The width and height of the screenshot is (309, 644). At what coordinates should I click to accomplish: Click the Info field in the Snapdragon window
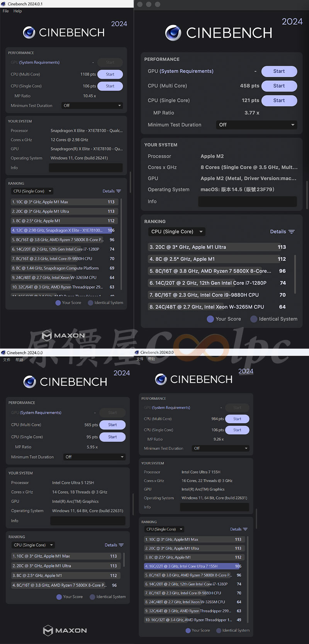(x=86, y=168)
